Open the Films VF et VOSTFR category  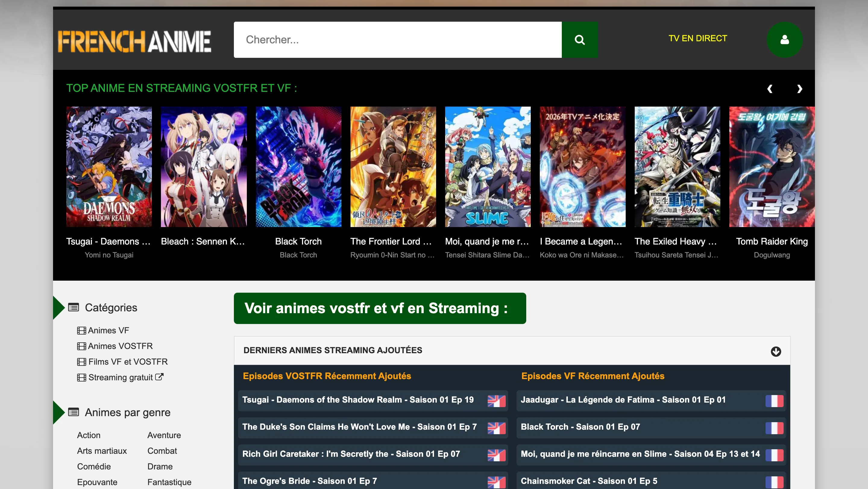coord(128,362)
